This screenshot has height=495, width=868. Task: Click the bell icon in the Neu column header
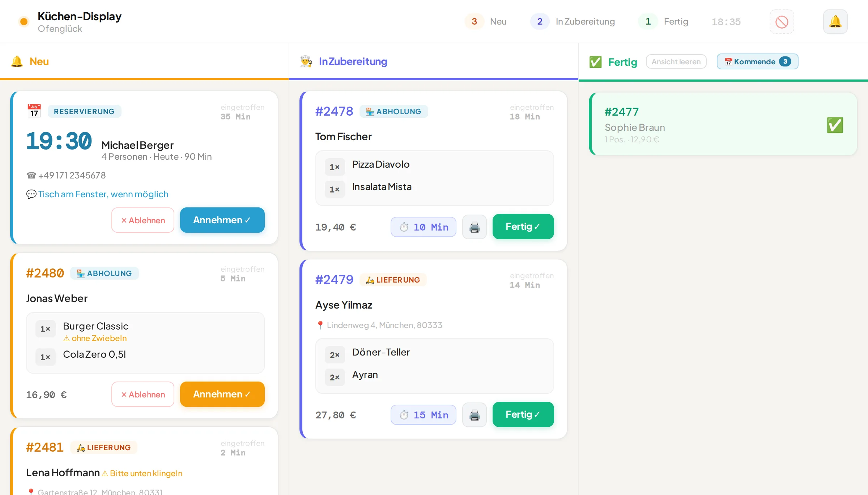pyautogui.click(x=17, y=61)
